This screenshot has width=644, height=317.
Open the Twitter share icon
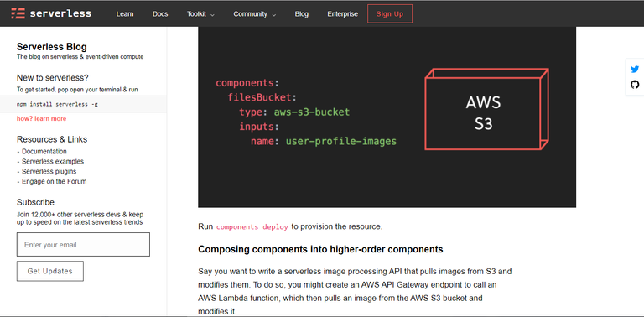[x=635, y=70]
